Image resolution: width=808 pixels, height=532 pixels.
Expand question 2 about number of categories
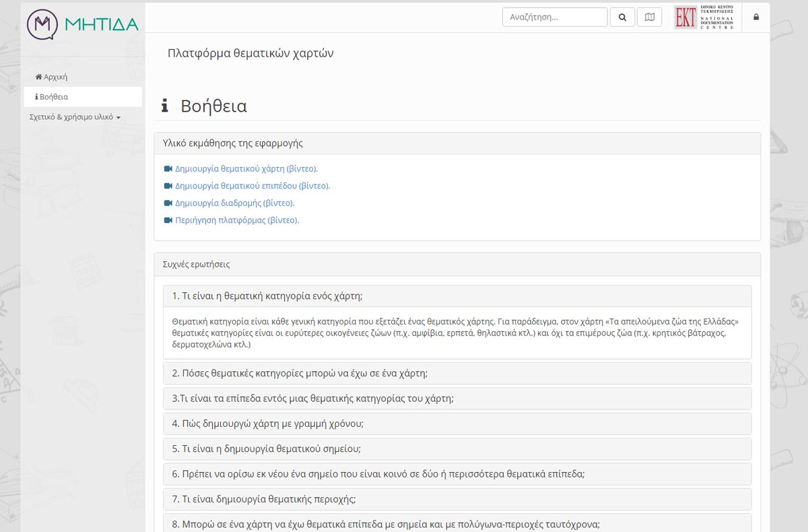click(x=300, y=373)
